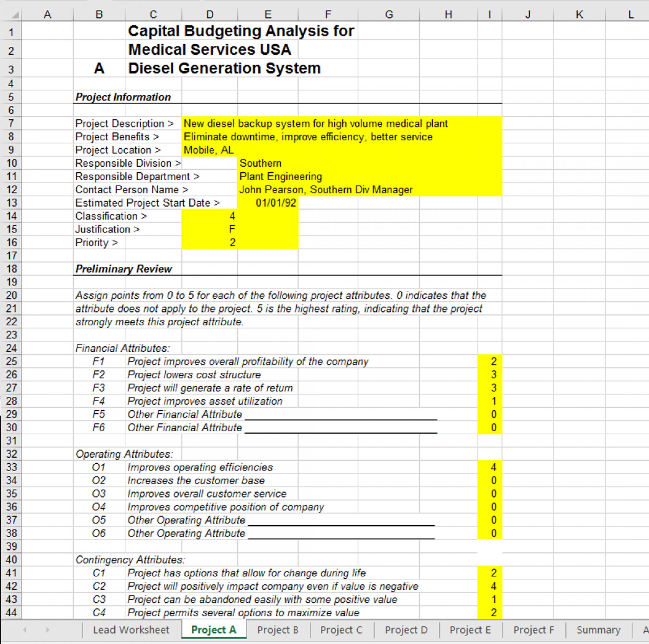Select the John Pearson contact cell
The image size is (649, 644).
[x=370, y=189]
